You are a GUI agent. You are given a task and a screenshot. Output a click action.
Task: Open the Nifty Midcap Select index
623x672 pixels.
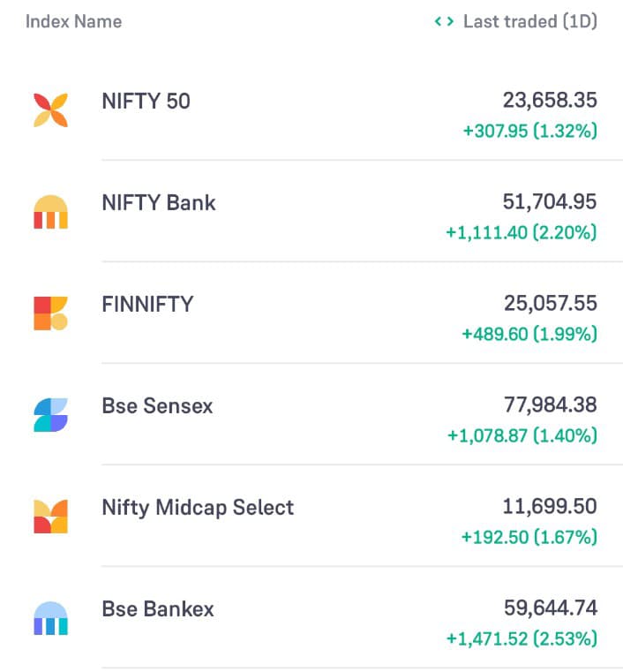tap(198, 508)
